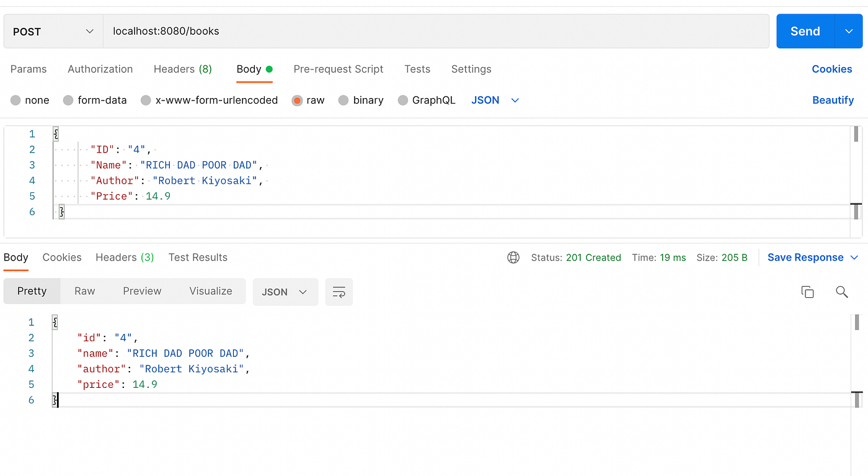
Task: Click the search response magnifier icon
Action: pos(841,292)
